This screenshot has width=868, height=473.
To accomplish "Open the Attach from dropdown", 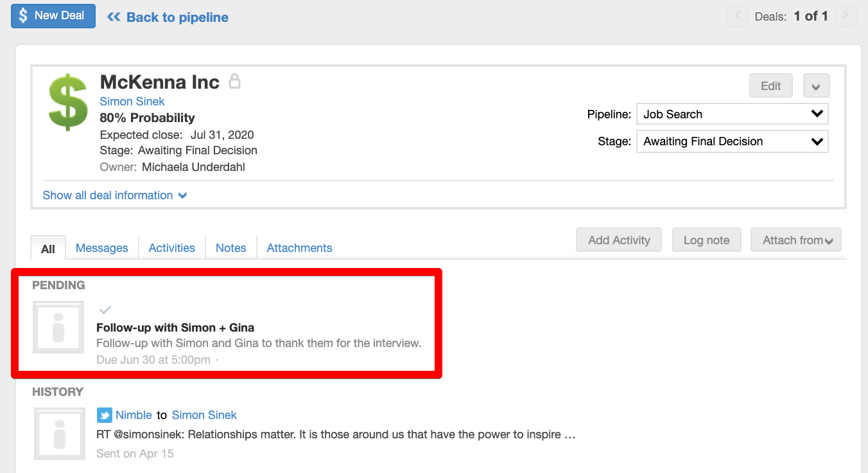I will pyautogui.click(x=796, y=240).
